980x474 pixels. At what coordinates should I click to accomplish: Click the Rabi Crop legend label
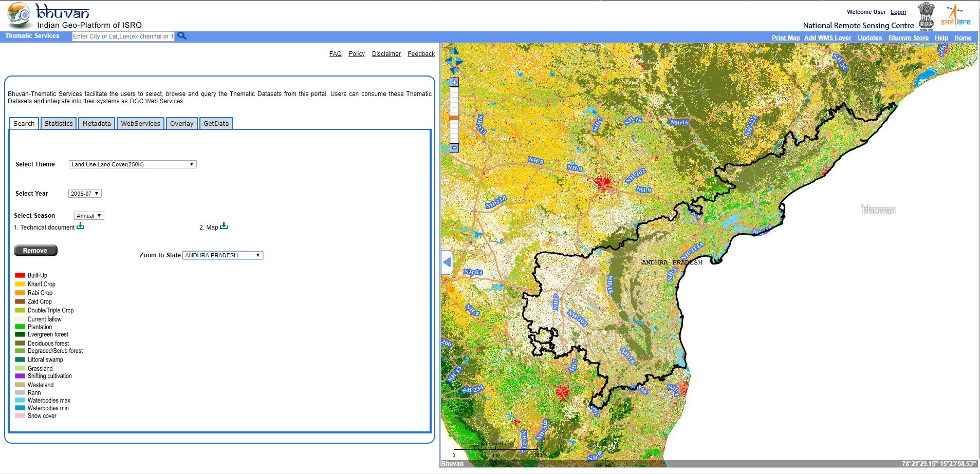click(x=40, y=293)
